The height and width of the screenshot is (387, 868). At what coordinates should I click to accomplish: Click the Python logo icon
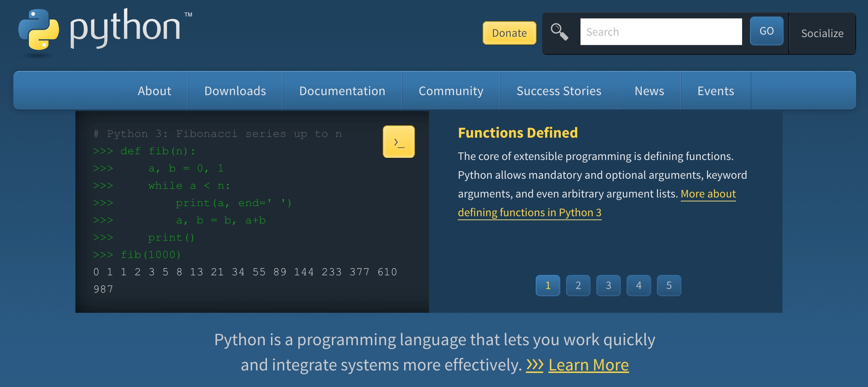click(39, 30)
